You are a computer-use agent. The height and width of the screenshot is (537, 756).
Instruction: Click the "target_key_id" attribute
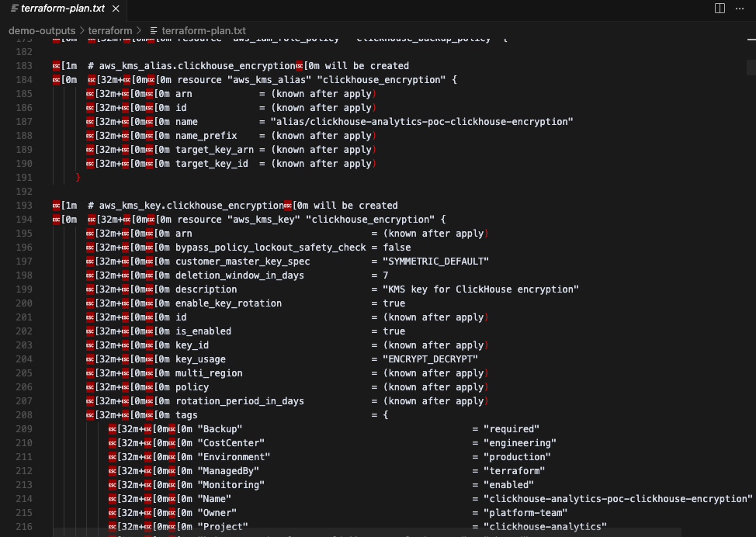[212, 164]
